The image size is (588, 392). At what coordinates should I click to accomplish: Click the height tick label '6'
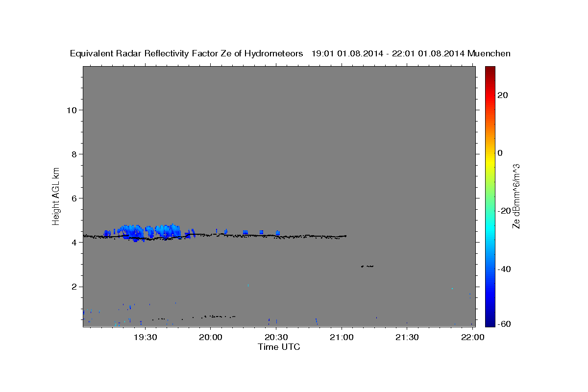[74, 198]
